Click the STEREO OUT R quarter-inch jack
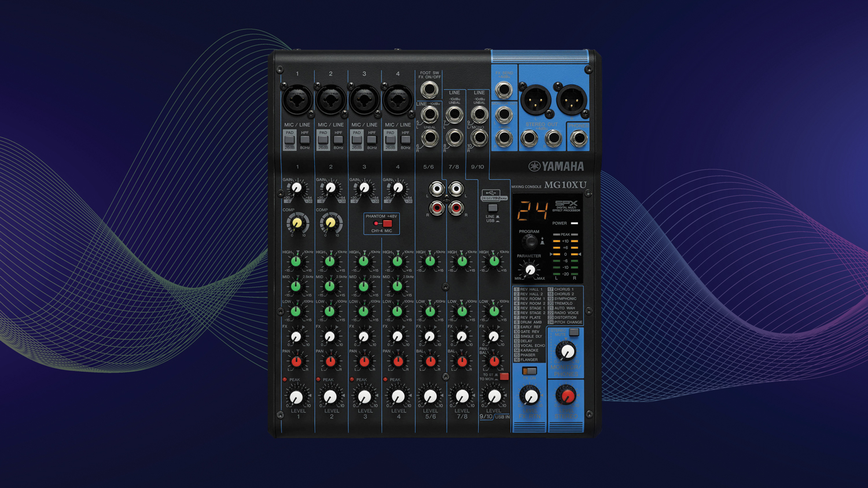This screenshot has height=488, width=868. [554, 138]
